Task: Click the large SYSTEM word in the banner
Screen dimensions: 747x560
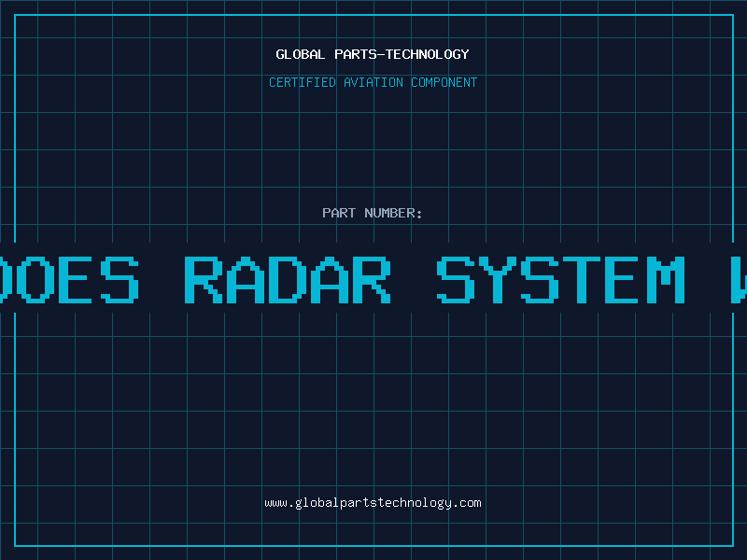Action: 561,279
